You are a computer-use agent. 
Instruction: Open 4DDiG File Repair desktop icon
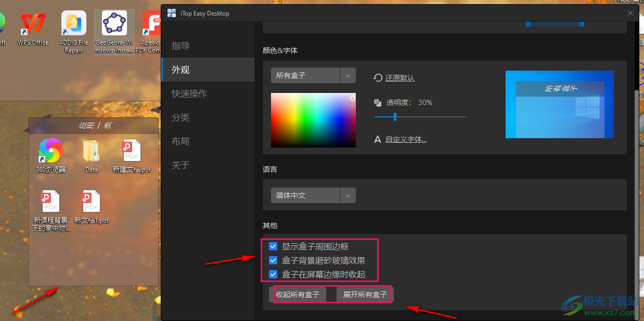(74, 32)
